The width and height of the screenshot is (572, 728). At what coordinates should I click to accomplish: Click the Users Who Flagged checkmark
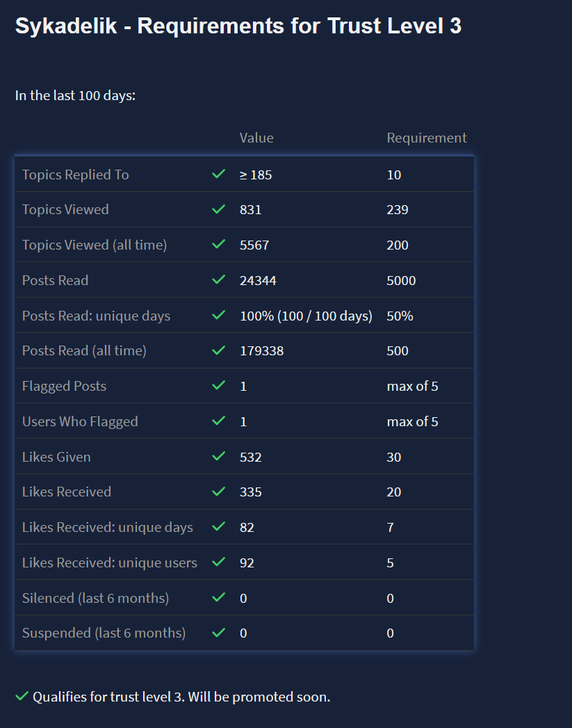[x=218, y=421]
